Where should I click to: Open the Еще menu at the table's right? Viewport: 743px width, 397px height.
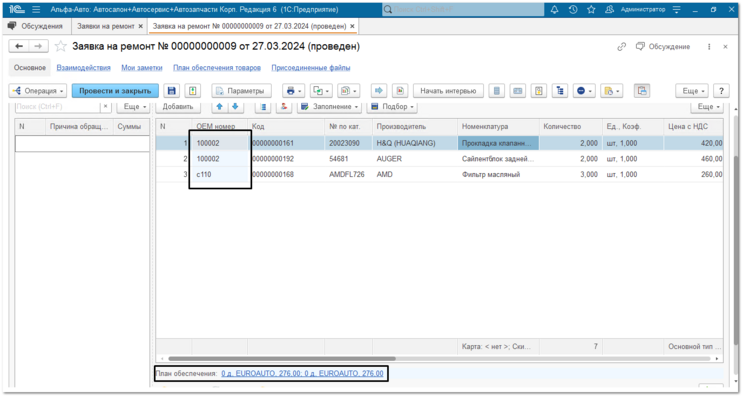(707, 107)
